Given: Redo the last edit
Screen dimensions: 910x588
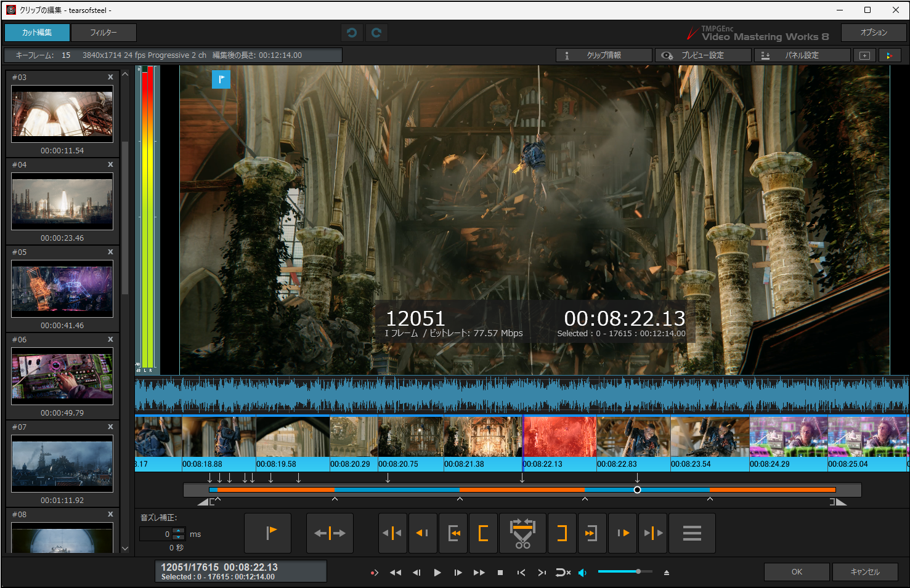Looking at the screenshot, I should (x=376, y=32).
